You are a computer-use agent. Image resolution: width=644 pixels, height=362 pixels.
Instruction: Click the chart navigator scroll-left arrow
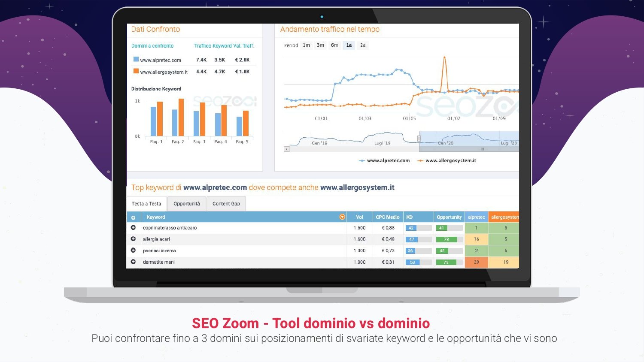pyautogui.click(x=287, y=149)
